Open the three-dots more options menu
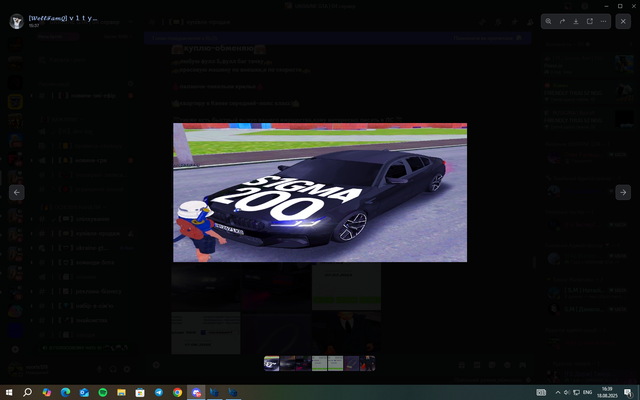The image size is (640, 400). [x=603, y=21]
